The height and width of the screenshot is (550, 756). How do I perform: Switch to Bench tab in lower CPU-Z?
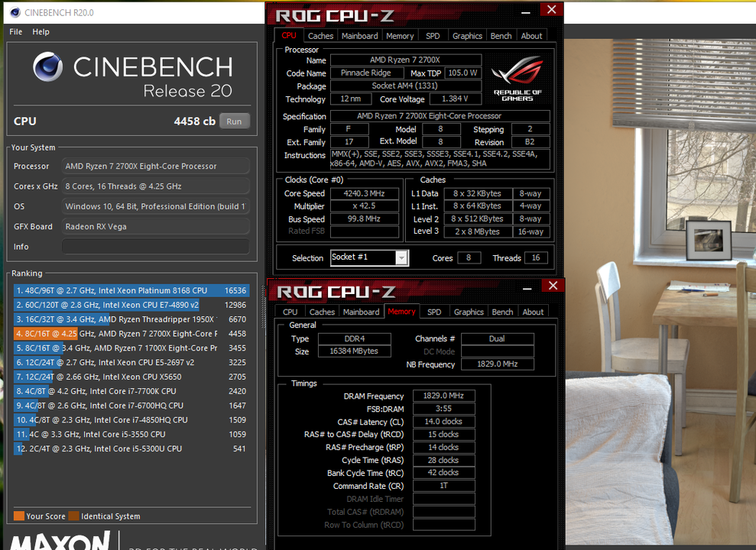(502, 312)
